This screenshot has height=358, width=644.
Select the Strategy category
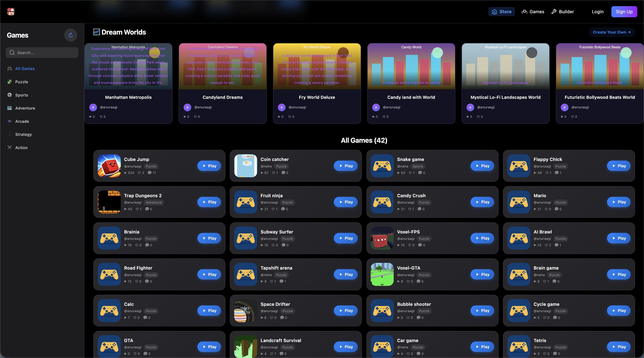pyautogui.click(x=24, y=134)
